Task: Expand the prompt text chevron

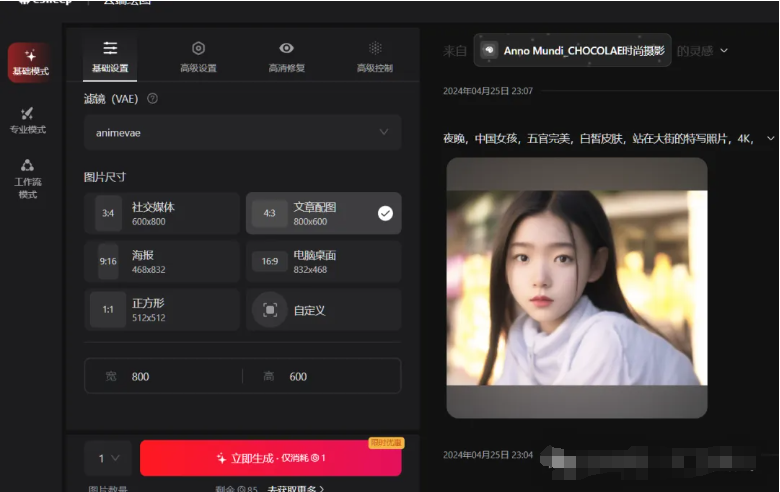Action: pos(770,138)
